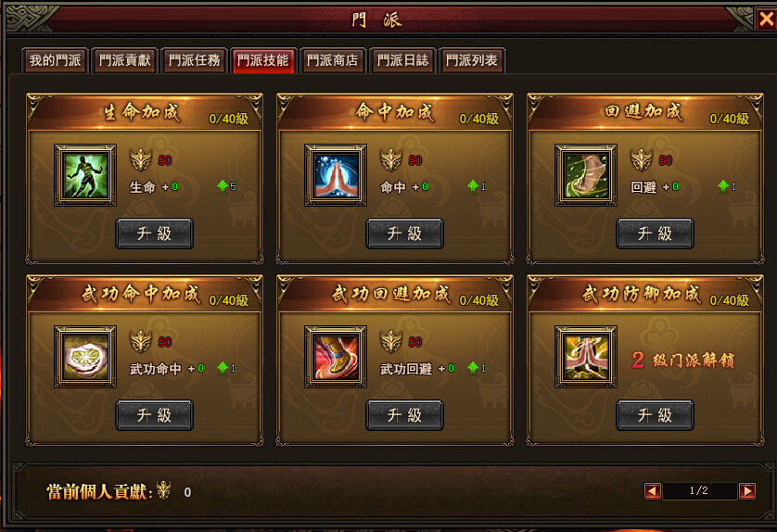This screenshot has width=777, height=532.
Task: Click the 武功命中加成 palm skill icon
Action: pos(85,357)
